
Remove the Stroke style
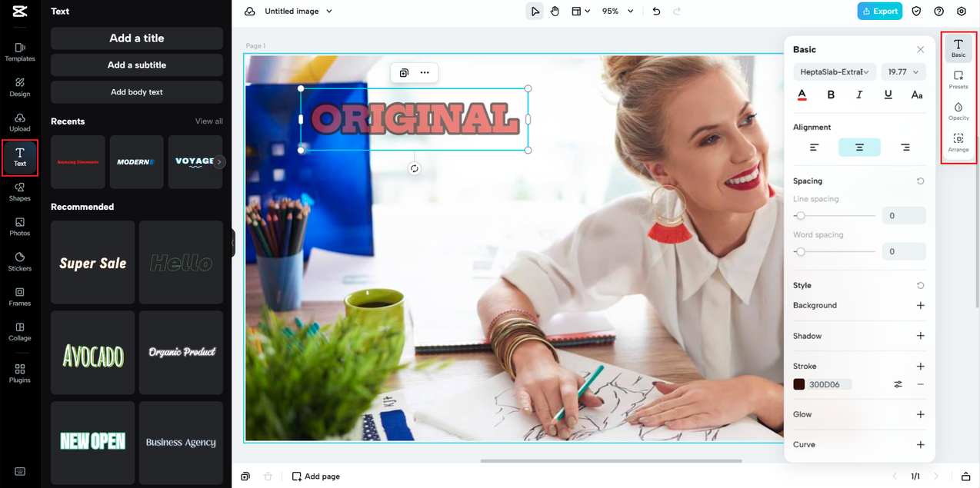(921, 384)
